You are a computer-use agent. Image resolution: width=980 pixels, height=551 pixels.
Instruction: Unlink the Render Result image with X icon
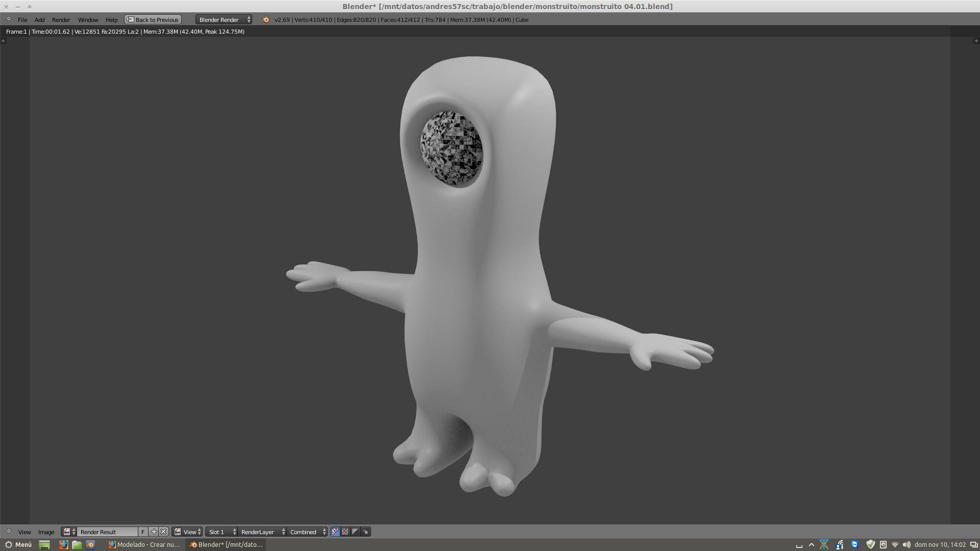tap(163, 532)
